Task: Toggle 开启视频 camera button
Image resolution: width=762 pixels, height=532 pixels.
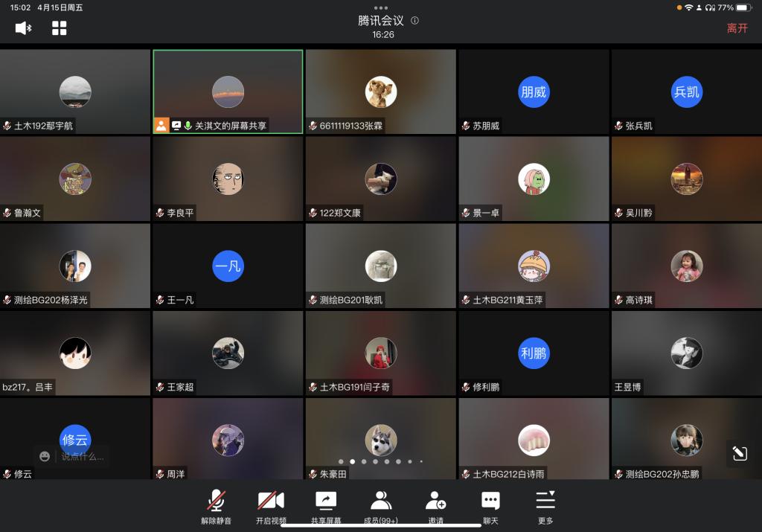Action: (x=271, y=507)
